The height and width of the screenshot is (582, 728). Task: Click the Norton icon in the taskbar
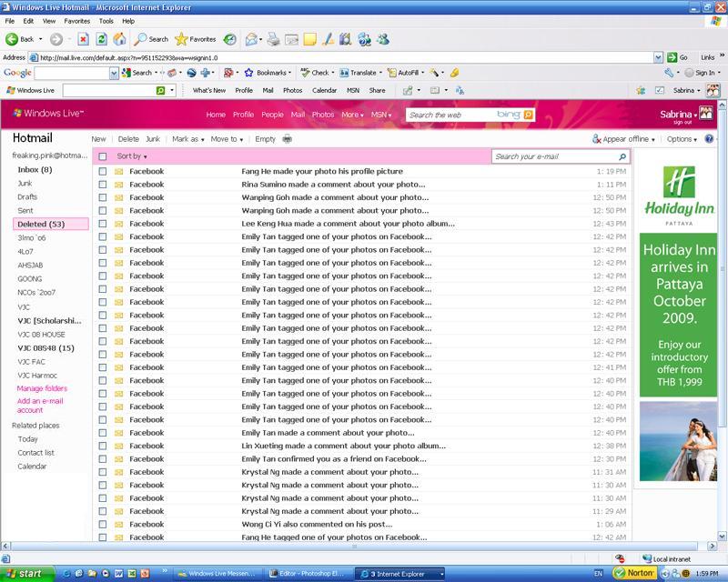click(633, 573)
